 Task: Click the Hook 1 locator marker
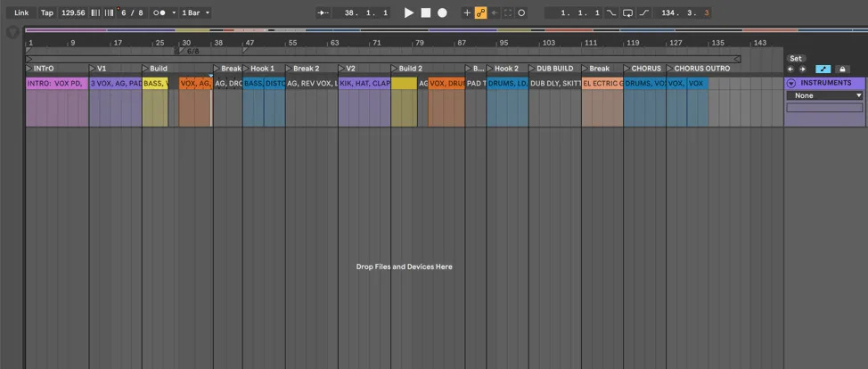click(258, 69)
